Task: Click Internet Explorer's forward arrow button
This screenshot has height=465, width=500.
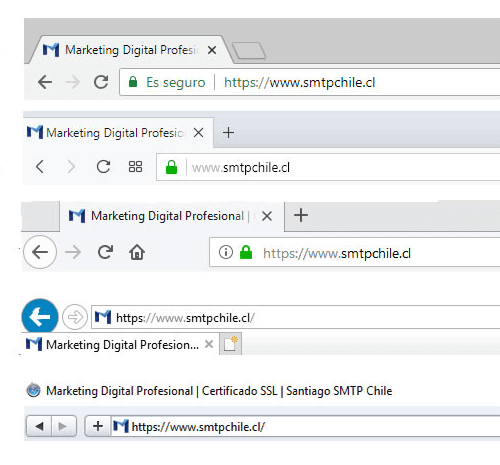Action: click(75, 317)
